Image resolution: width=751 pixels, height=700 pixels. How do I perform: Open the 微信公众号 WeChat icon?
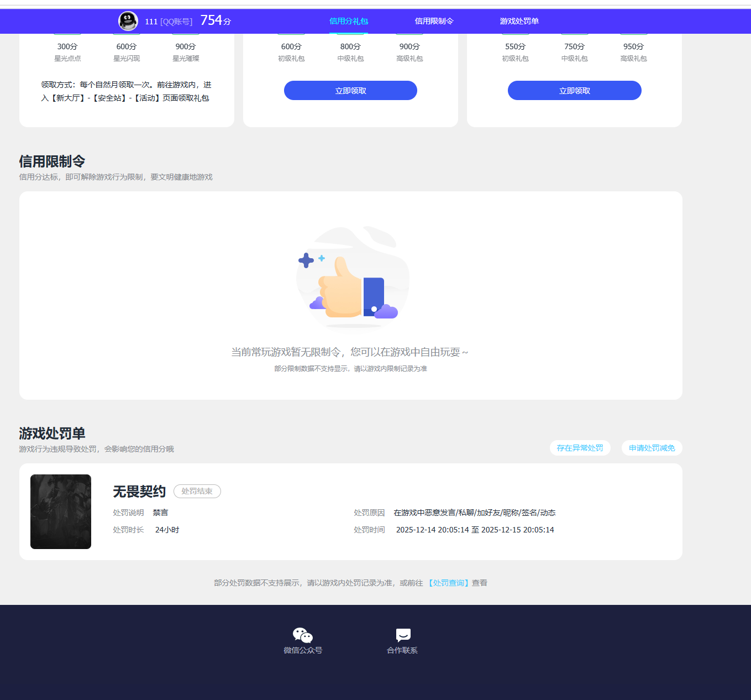click(303, 635)
